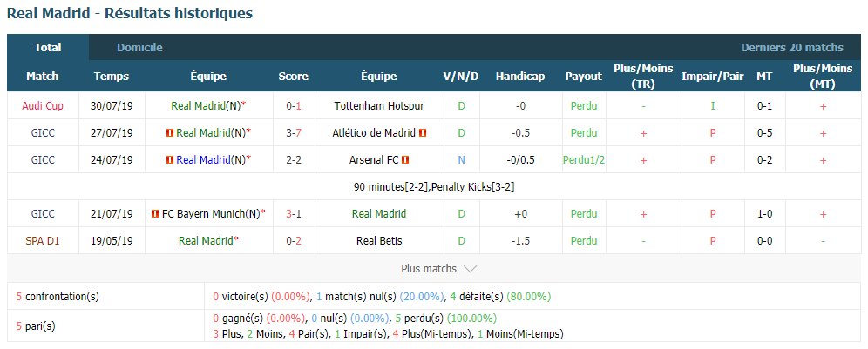
Task: Click the 2-2 score versus Arsenal
Action: tap(294, 160)
